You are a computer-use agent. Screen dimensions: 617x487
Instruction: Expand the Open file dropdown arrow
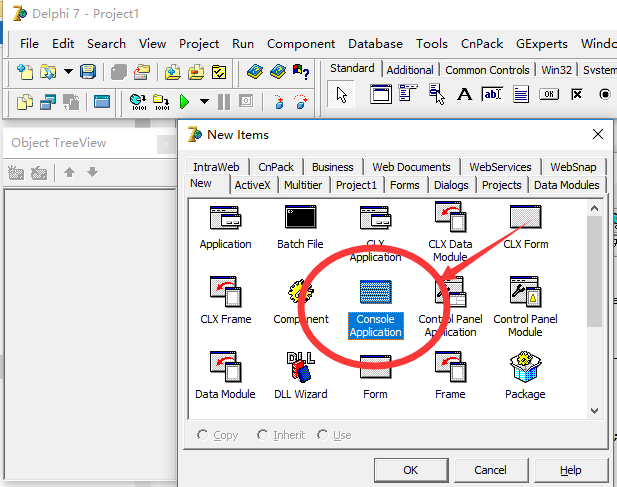tap(68, 72)
